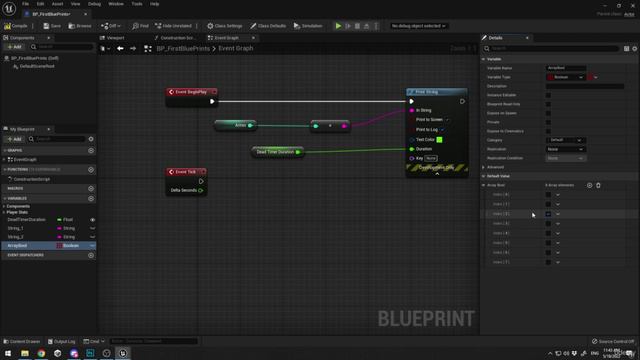This screenshot has width=640, height=360.
Task: Click Print String Text Color swatch
Action: [440, 140]
